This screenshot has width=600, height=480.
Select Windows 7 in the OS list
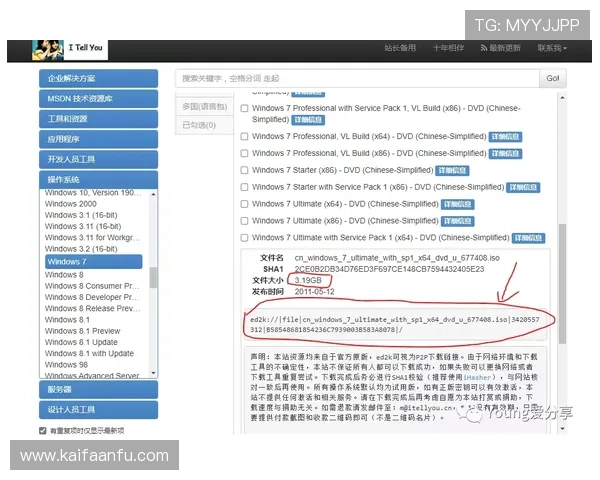(94, 262)
